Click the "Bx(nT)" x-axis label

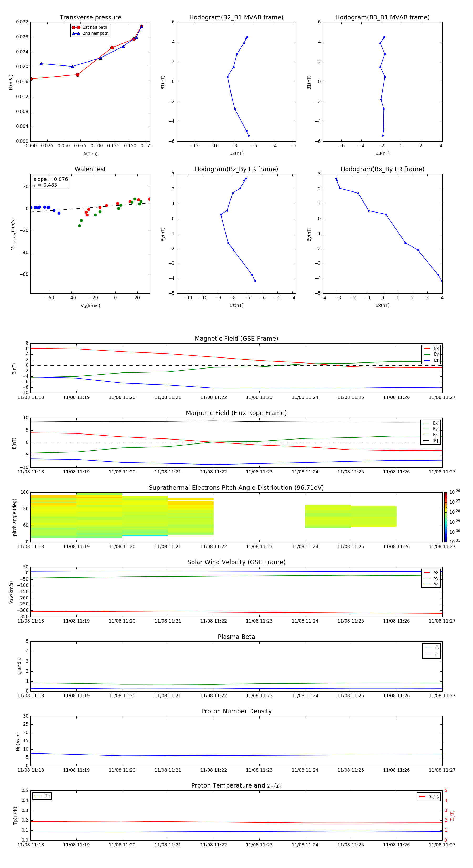click(x=382, y=305)
